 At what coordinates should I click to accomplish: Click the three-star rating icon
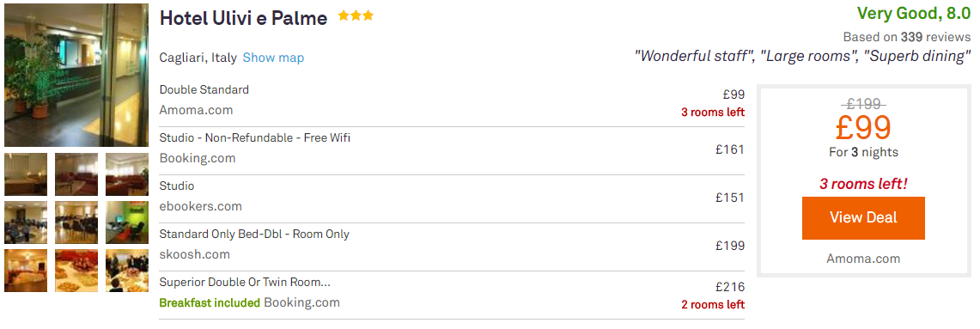(x=356, y=16)
